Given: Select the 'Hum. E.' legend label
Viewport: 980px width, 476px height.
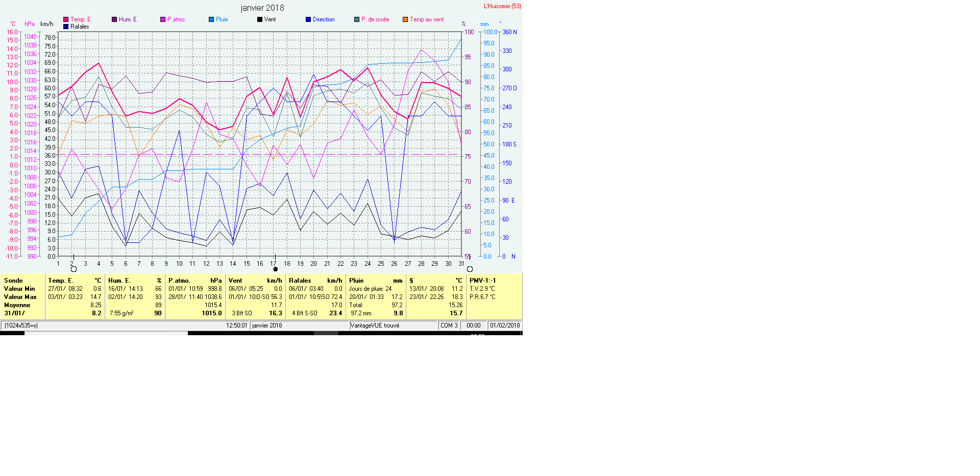Looking at the screenshot, I should coord(128,19).
